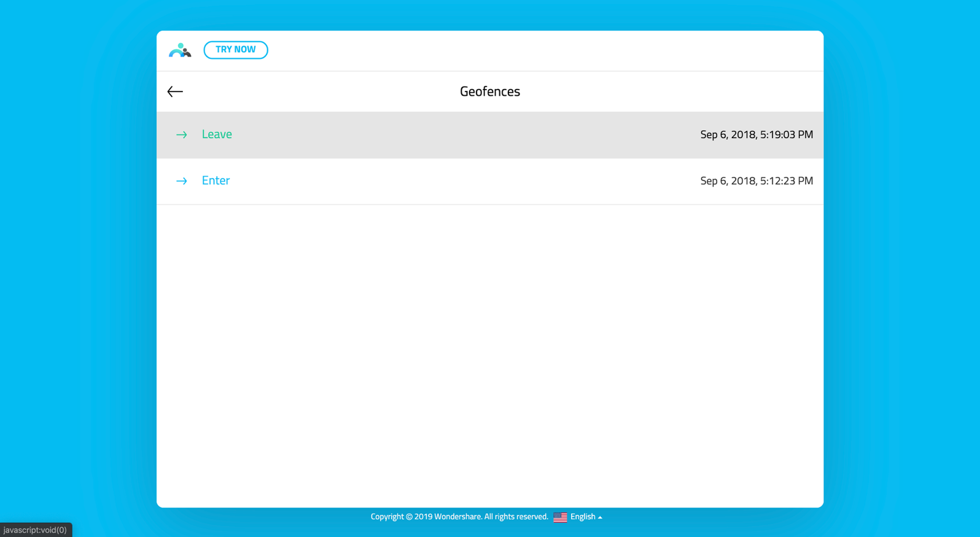
Task: Open the Enter geofence entry
Action: click(490, 181)
